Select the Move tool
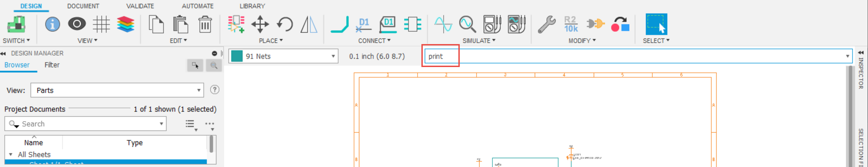 point(260,24)
